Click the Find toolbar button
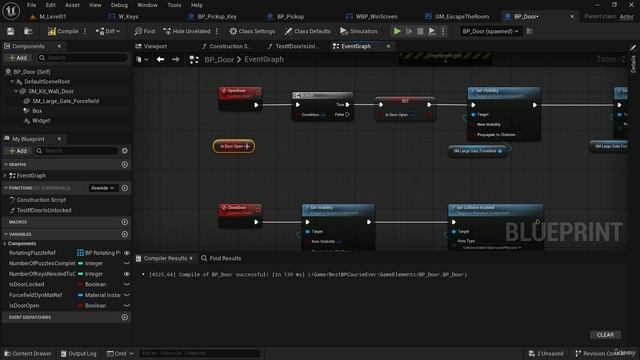Screen dimensions: 640x360 click(x=145, y=31)
